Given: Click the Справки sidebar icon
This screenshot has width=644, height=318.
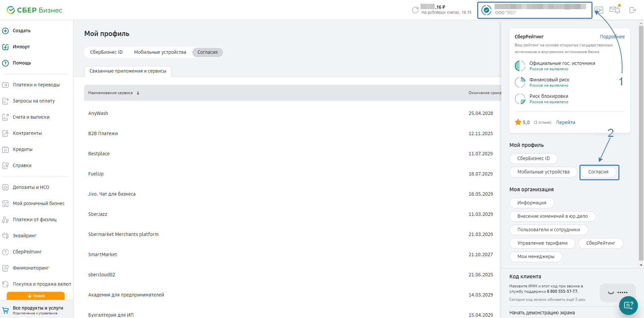Looking at the screenshot, I should (x=5, y=166).
